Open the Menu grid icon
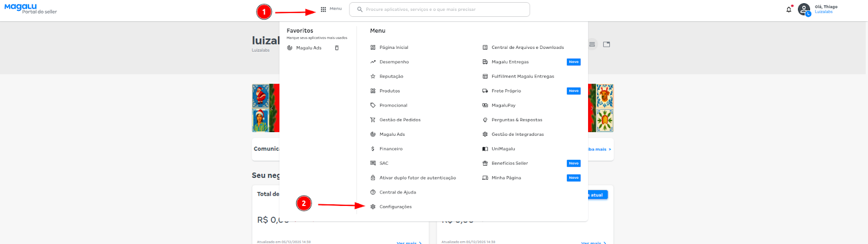 tap(323, 9)
